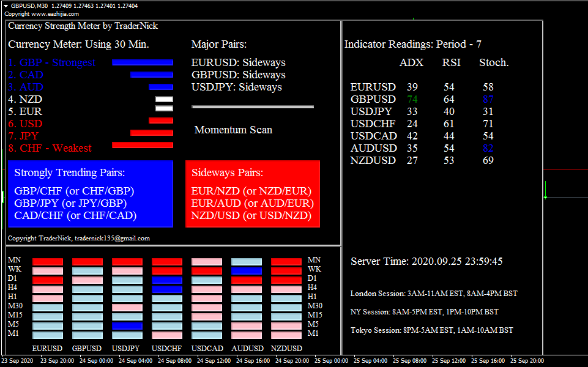Viewport: 588px width, 367px height.
Task: Click the Momentum Scan label
Action: click(x=233, y=130)
